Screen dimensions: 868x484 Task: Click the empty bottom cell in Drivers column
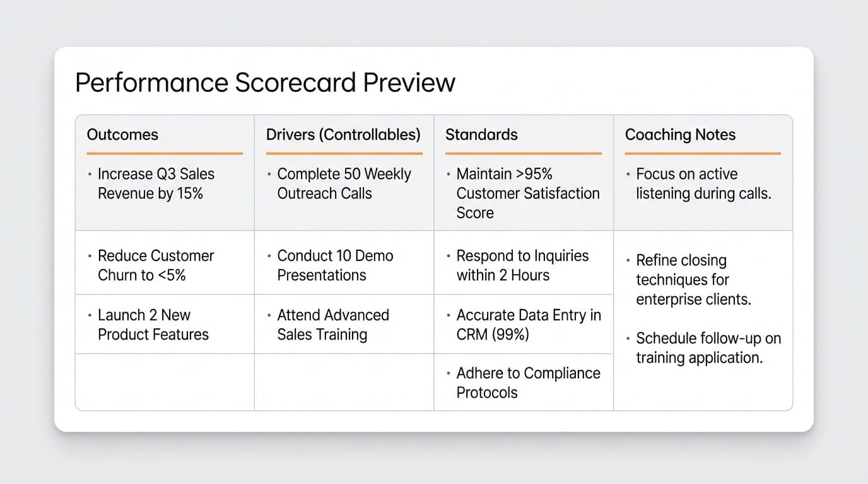pyautogui.click(x=344, y=382)
